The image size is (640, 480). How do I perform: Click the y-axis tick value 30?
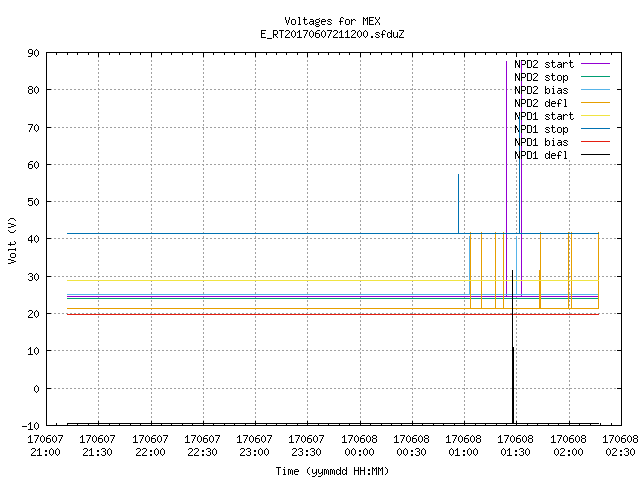(x=34, y=277)
